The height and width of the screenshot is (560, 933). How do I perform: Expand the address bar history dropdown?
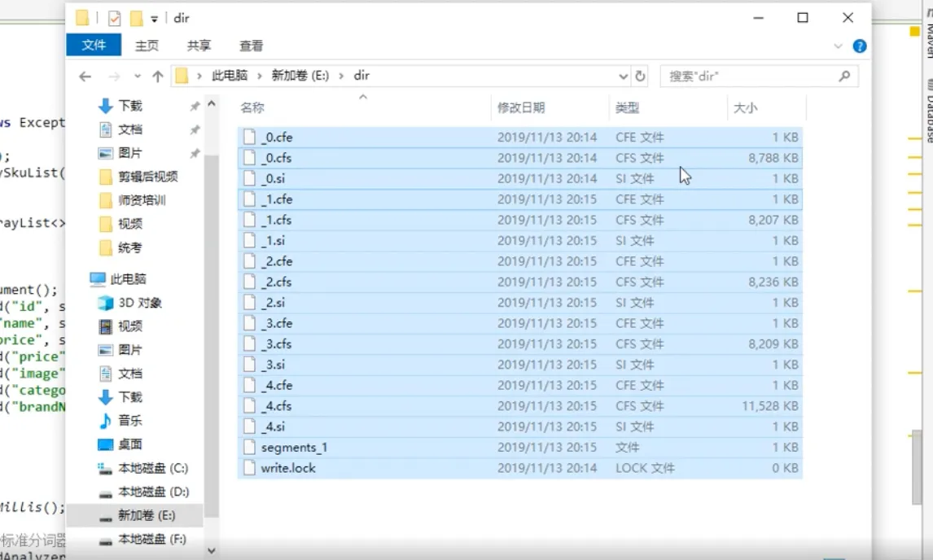click(x=623, y=77)
